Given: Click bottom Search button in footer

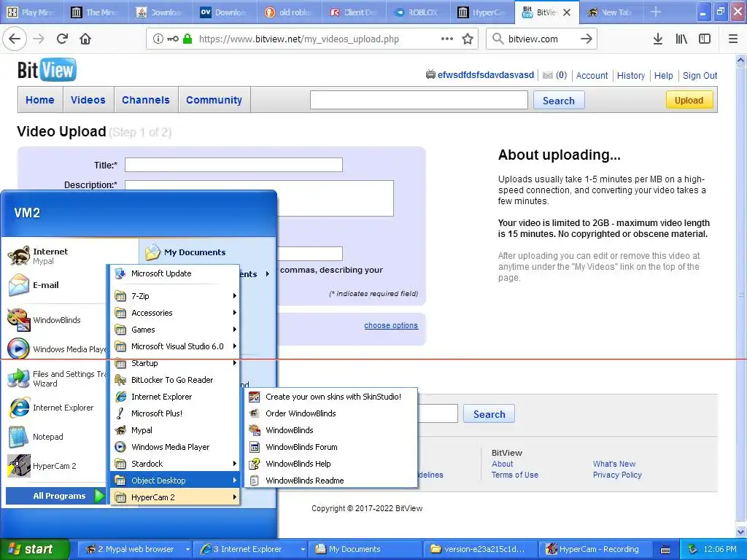Looking at the screenshot, I should click(x=489, y=414).
